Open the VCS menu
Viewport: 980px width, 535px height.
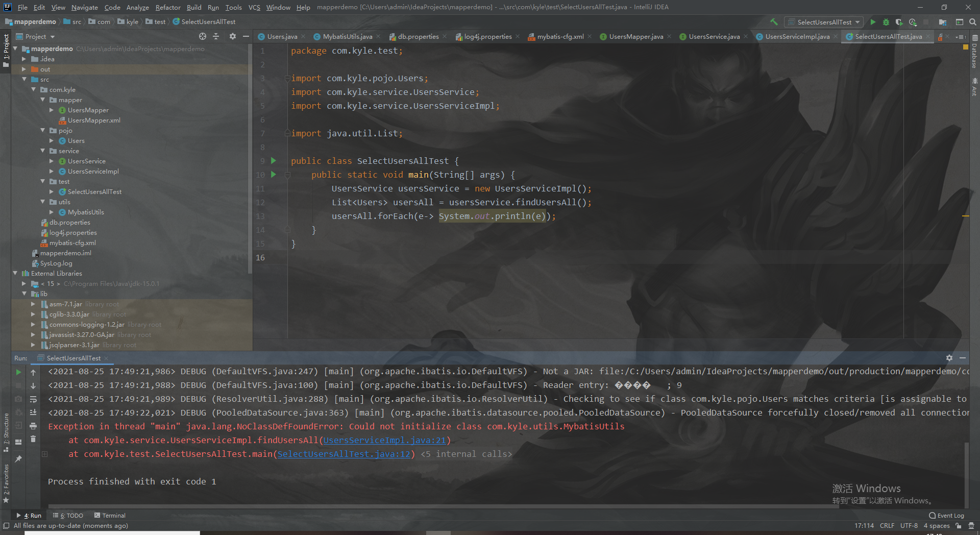(x=254, y=7)
